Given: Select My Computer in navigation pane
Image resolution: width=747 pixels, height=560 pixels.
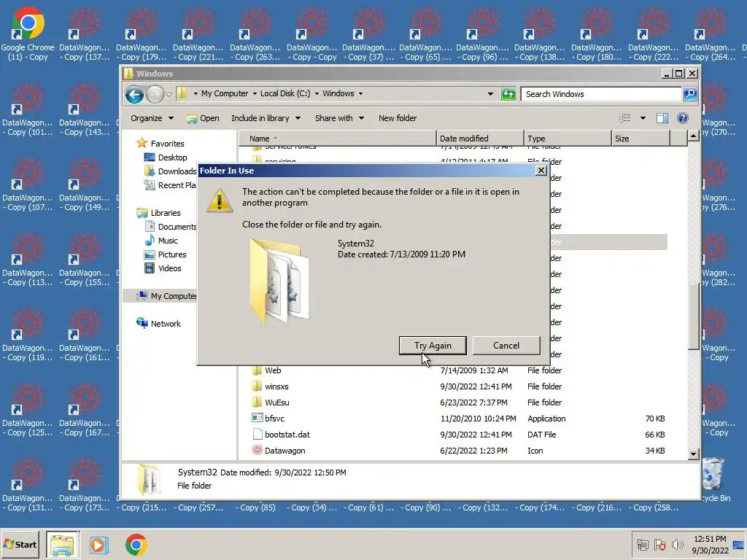Looking at the screenshot, I should 166,296.
